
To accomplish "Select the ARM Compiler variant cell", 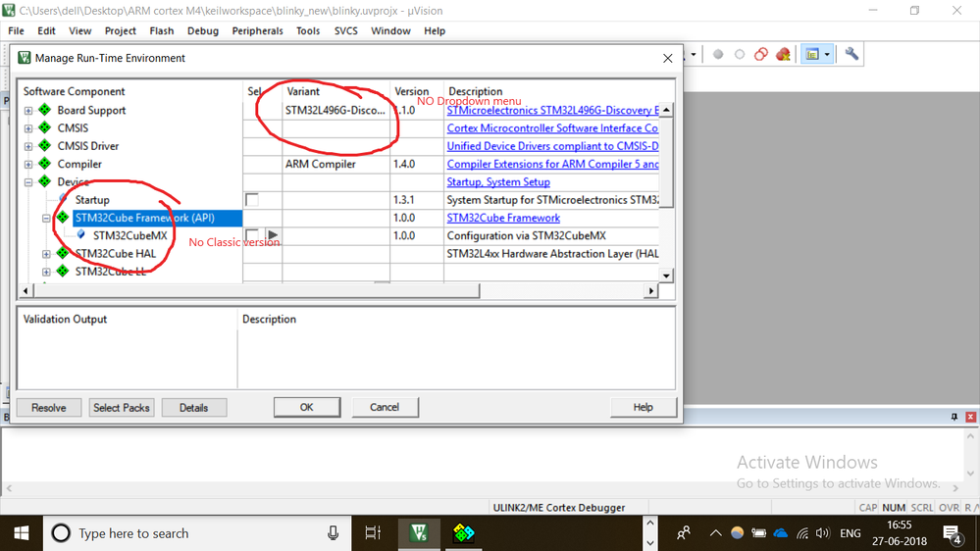I will (x=335, y=164).
